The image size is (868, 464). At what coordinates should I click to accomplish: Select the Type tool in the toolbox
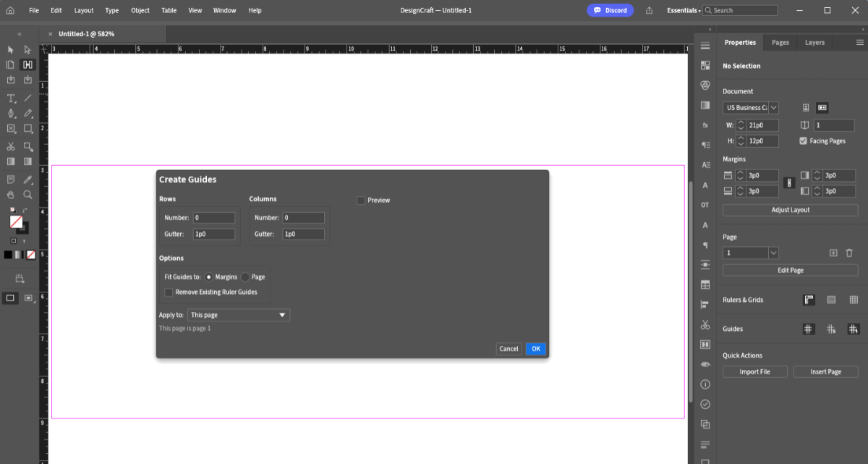(x=11, y=98)
